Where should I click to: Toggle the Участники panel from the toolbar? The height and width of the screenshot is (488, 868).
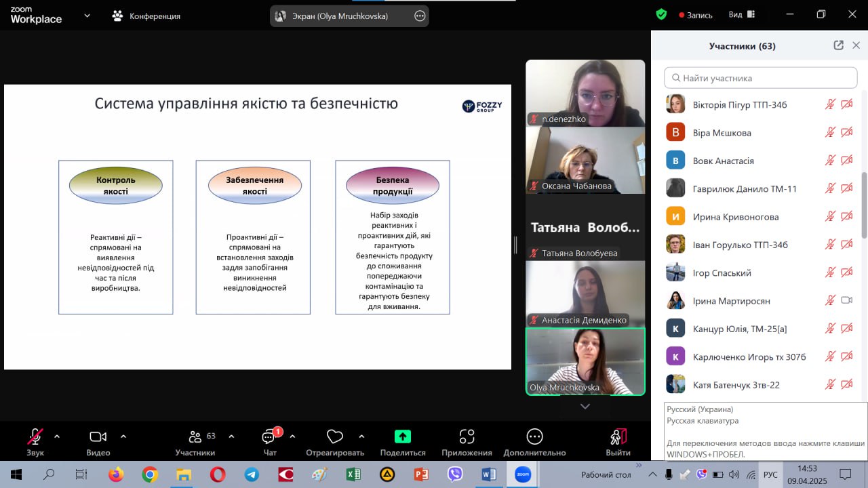click(x=195, y=442)
